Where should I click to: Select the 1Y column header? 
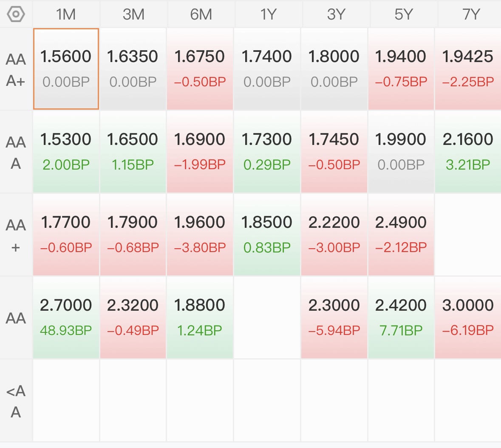[x=268, y=14]
